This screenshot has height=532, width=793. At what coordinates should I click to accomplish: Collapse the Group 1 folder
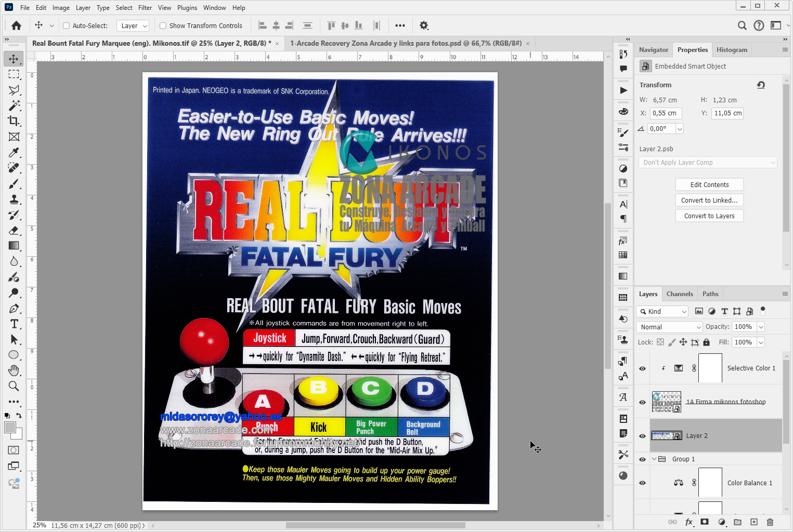[654, 459]
